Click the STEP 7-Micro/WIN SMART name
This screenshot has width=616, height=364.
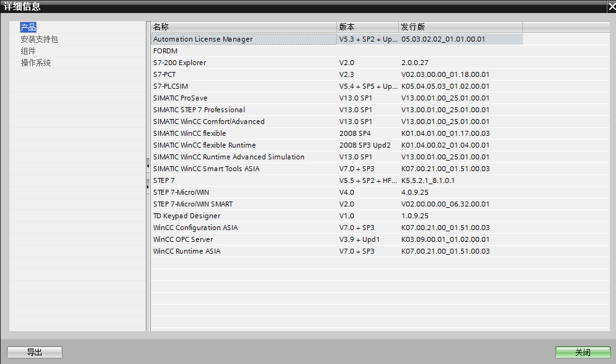point(193,204)
